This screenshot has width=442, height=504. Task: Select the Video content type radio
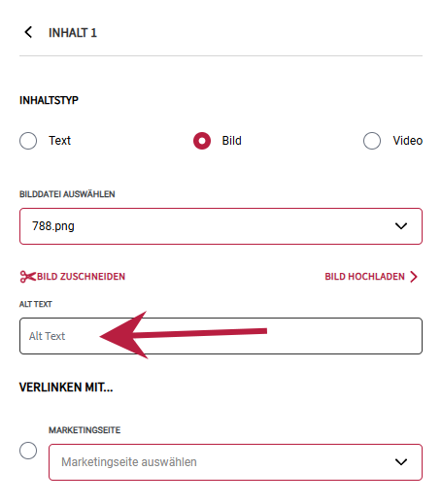point(372,141)
